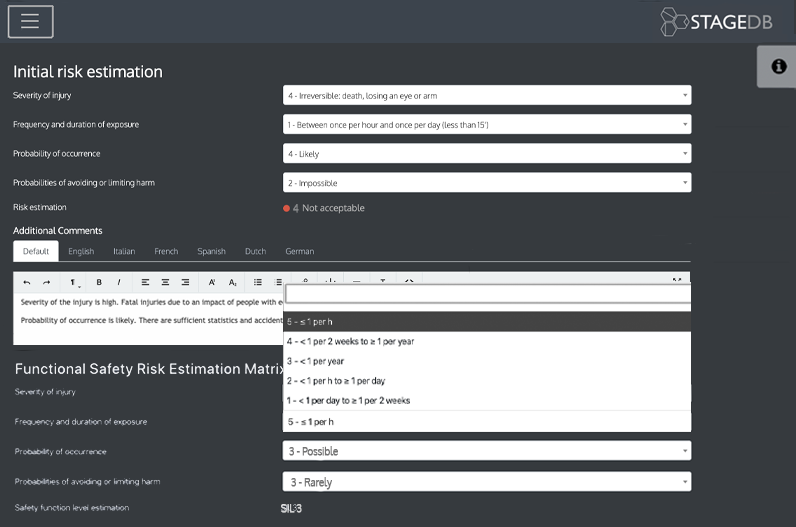The width and height of the screenshot is (796, 527).
Task: Open Severity of injury dropdown
Action: coord(487,95)
